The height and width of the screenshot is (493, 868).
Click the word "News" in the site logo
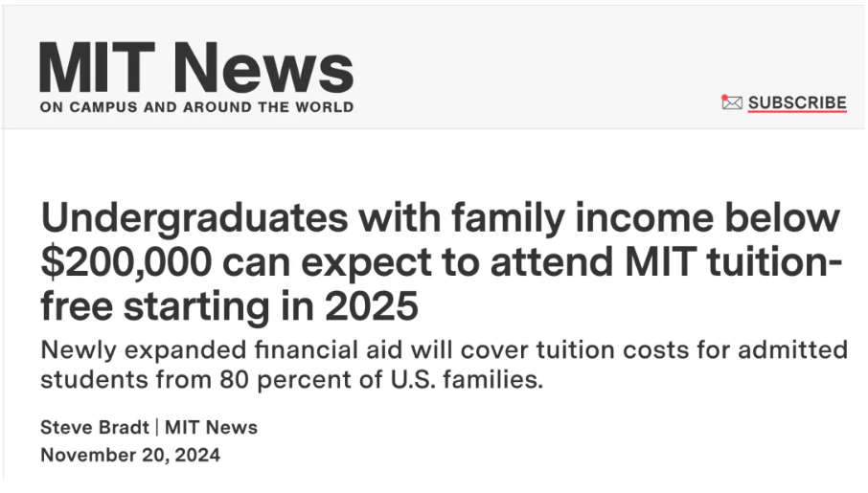click(266, 67)
